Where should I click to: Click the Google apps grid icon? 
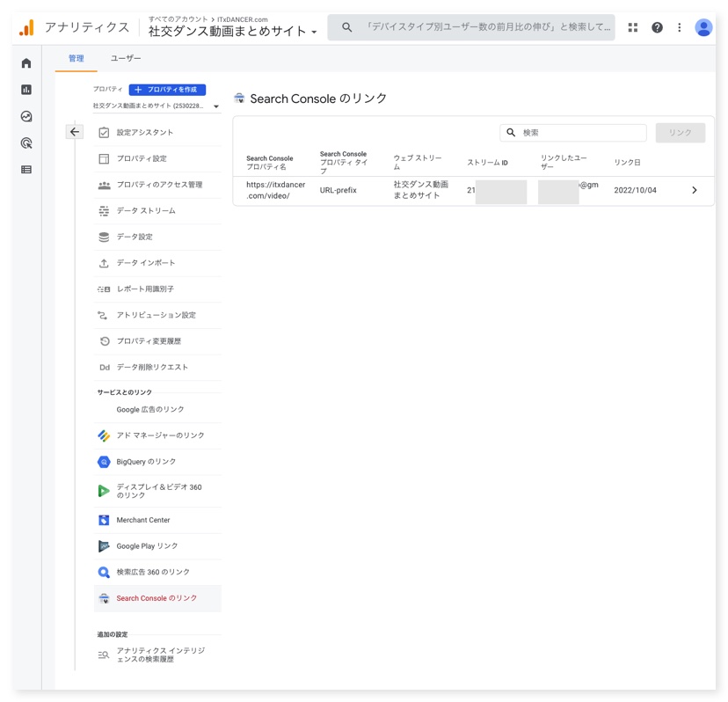point(632,28)
